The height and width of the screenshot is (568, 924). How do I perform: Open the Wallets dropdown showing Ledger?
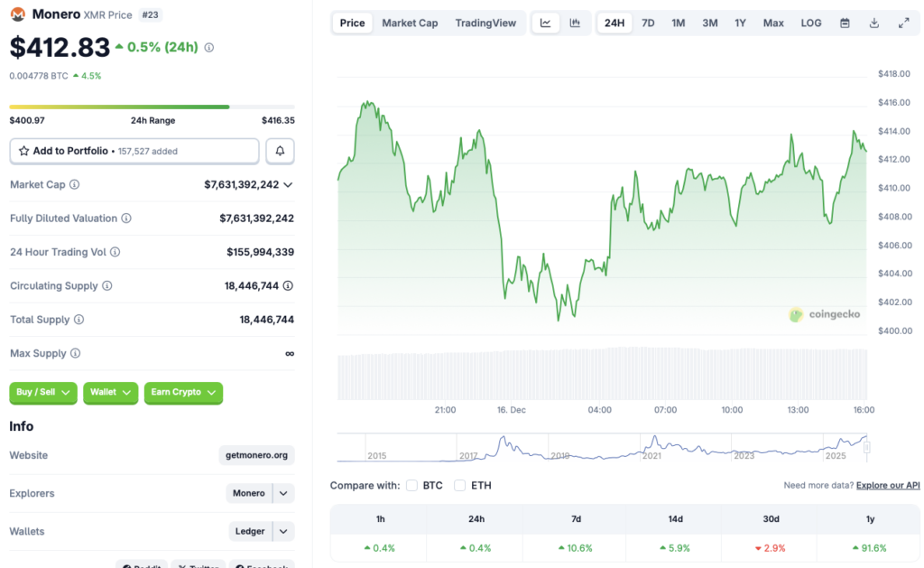[x=261, y=531]
